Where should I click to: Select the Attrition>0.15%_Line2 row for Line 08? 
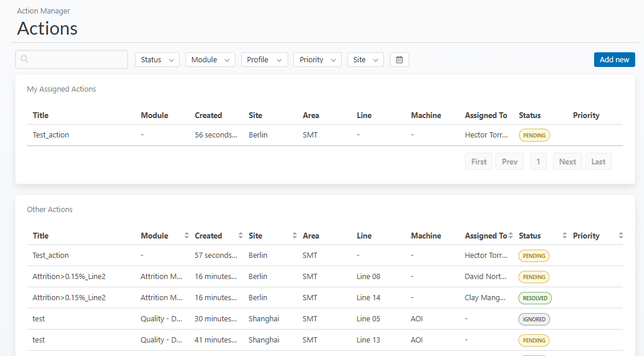pos(69,277)
